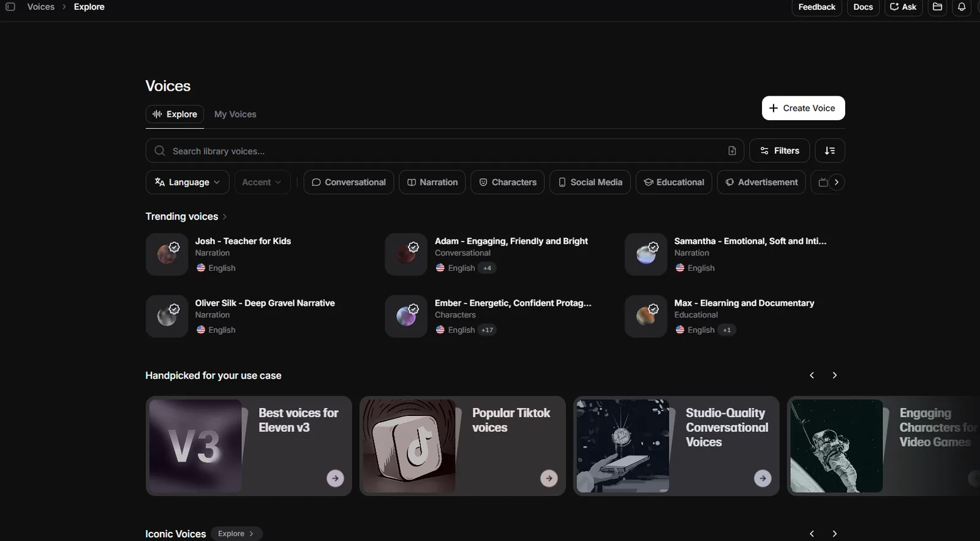The height and width of the screenshot is (541, 980).
Task: Click Explore pill next to Iconic Voices
Action: pos(236,534)
